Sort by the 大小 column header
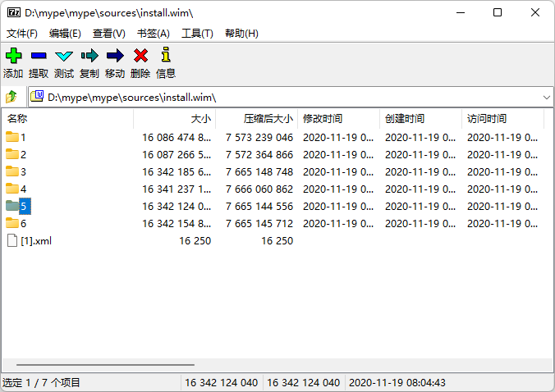The height and width of the screenshot is (392, 555). click(x=175, y=119)
